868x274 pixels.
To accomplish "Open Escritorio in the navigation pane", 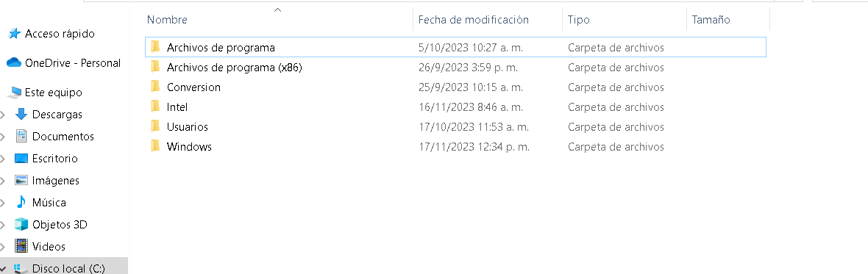I will pos(55,159).
